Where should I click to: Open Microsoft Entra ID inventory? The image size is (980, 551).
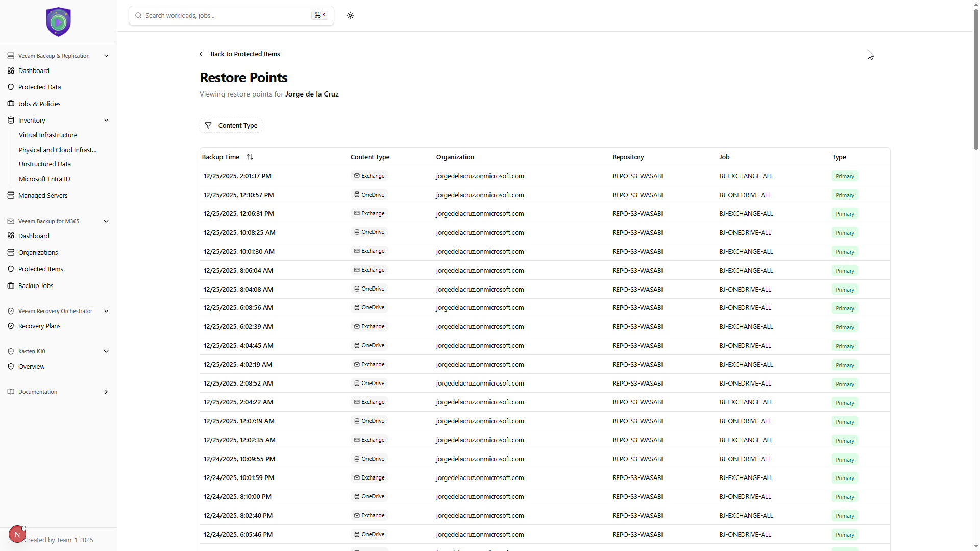tap(44, 179)
